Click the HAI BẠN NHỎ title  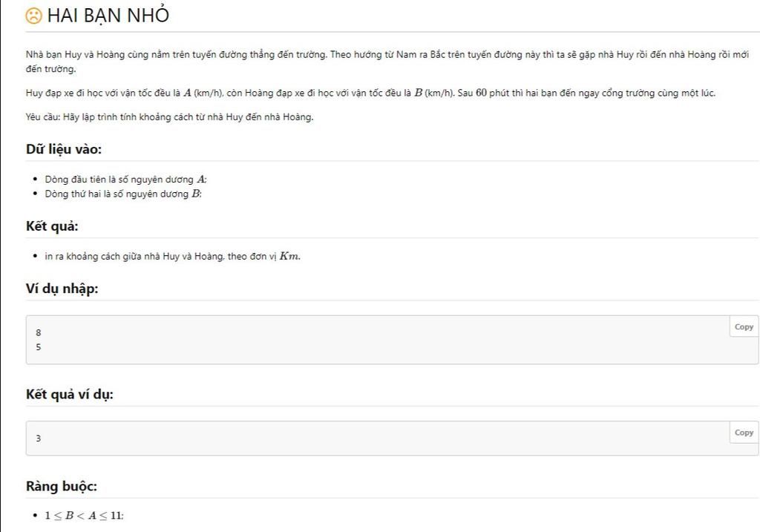108,16
